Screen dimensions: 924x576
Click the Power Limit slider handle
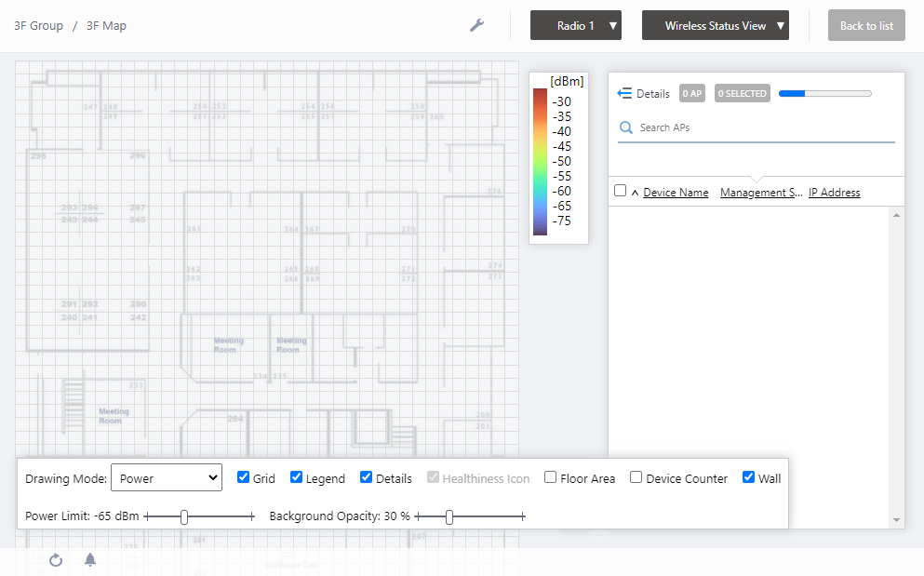point(184,516)
